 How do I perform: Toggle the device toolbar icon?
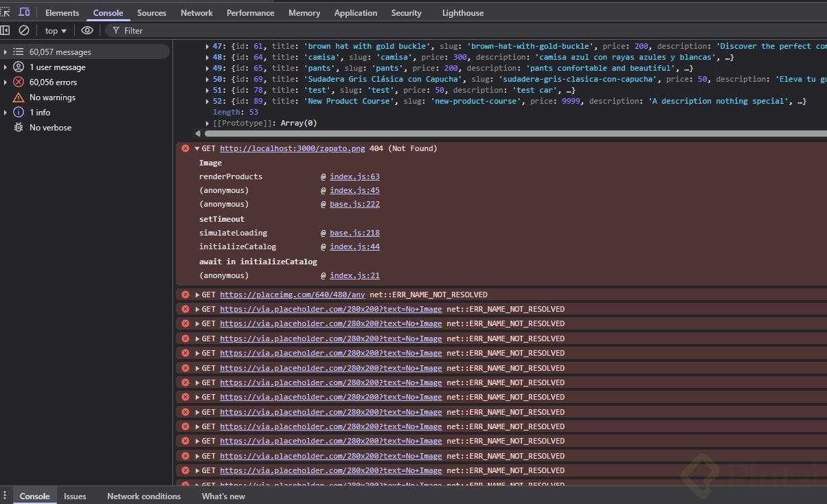pyautogui.click(x=24, y=12)
